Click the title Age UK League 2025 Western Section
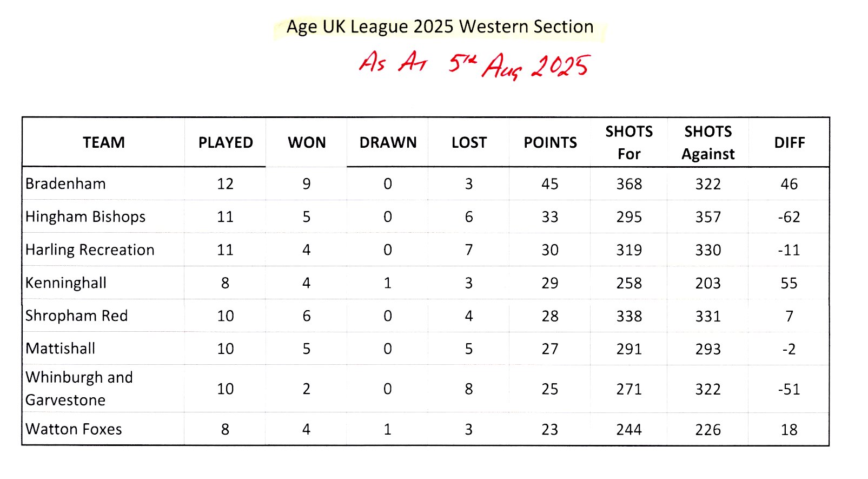Viewport: 868px width, 479px height. 440,27
